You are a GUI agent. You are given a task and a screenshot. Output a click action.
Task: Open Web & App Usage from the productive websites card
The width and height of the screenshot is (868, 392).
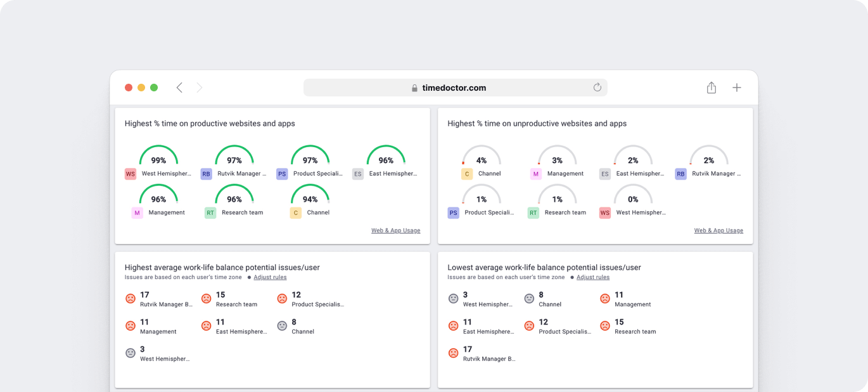coord(395,230)
